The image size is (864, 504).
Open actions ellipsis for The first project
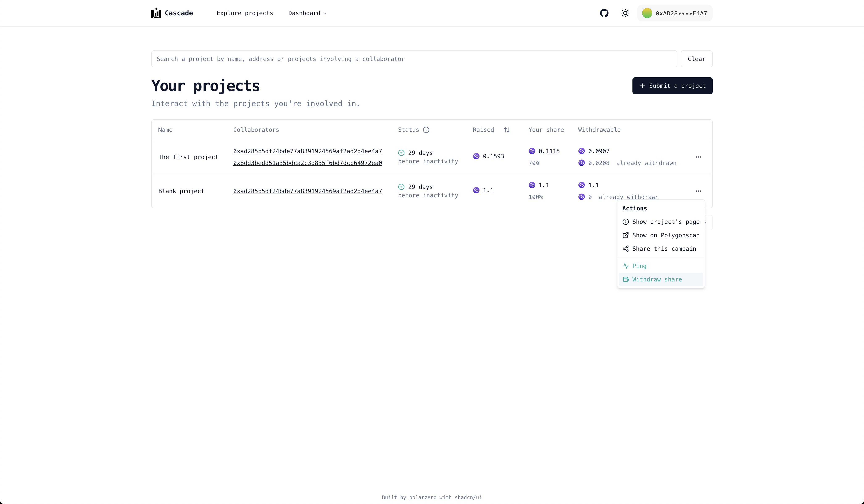pyautogui.click(x=698, y=157)
